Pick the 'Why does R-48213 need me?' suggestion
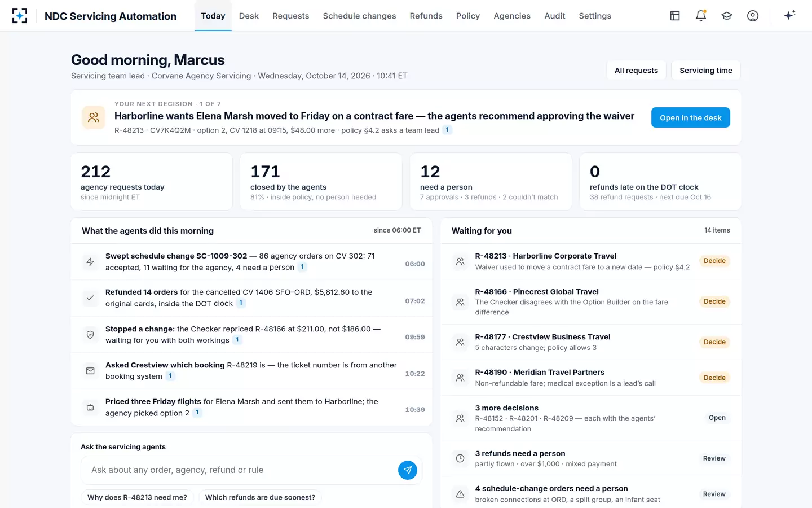Viewport: 812px width, 508px height. point(137,497)
